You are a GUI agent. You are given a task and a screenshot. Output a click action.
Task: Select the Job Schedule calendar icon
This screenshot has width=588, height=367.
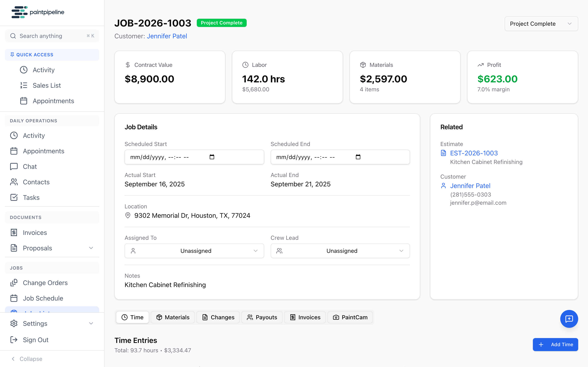14,298
